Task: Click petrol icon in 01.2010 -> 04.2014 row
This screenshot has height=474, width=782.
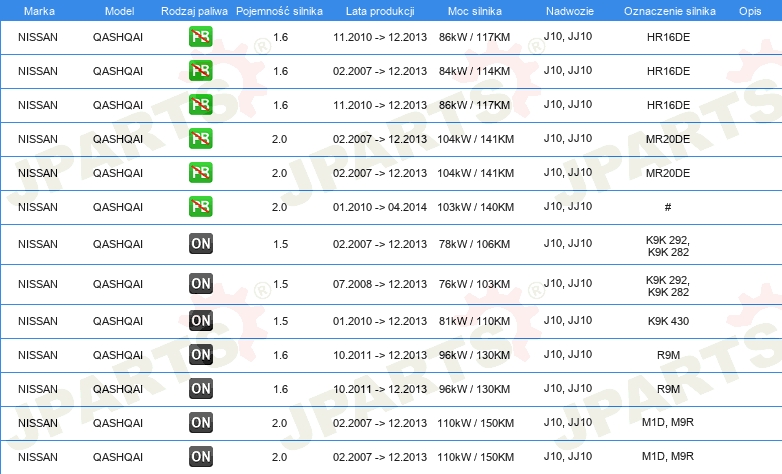Action: click(x=201, y=207)
